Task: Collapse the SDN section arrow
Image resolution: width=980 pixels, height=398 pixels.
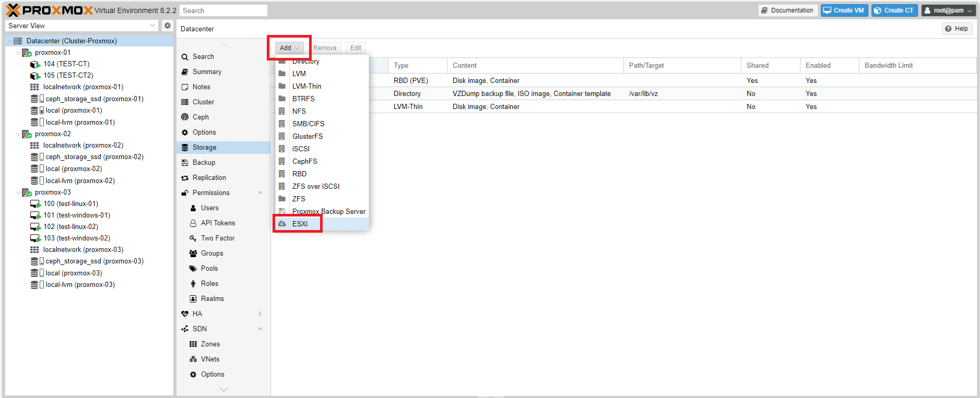Action: point(260,329)
